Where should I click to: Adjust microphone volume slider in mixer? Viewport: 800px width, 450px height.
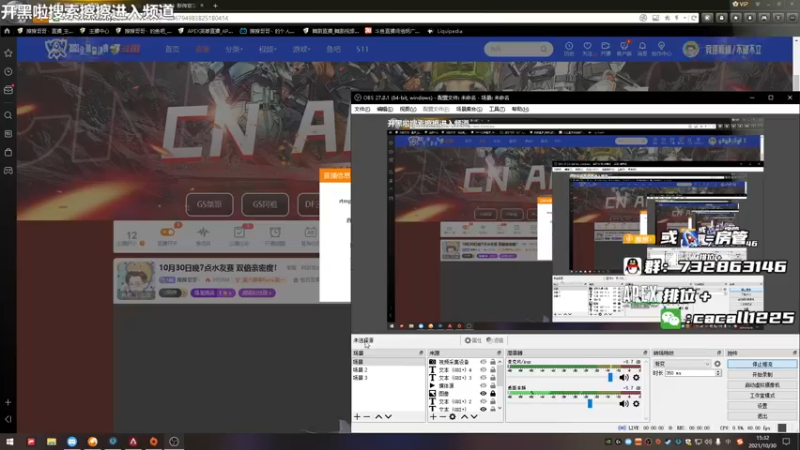[x=610, y=378]
